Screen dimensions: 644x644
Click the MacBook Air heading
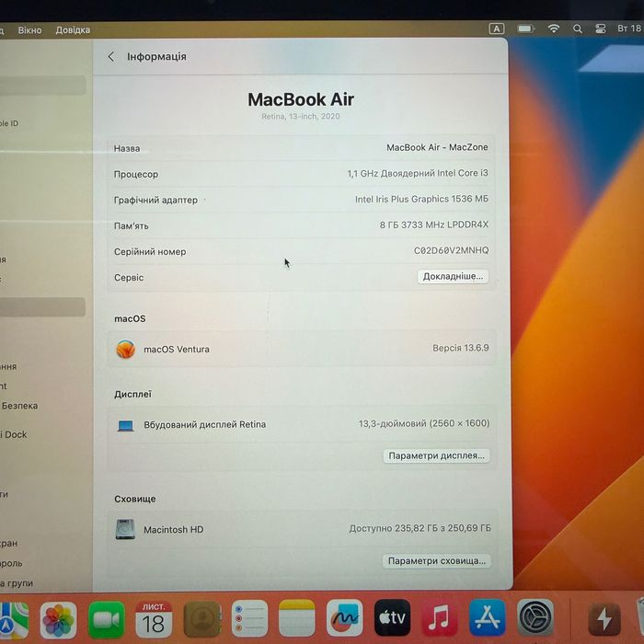coord(301,99)
